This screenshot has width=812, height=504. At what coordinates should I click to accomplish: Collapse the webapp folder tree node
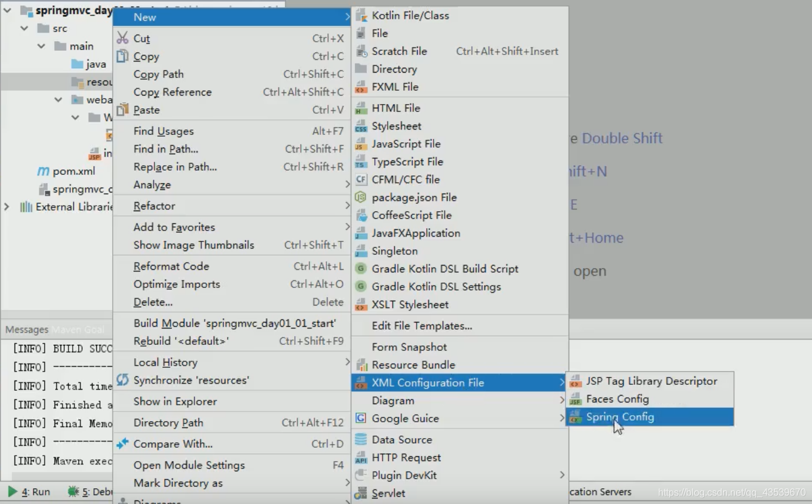(x=58, y=100)
